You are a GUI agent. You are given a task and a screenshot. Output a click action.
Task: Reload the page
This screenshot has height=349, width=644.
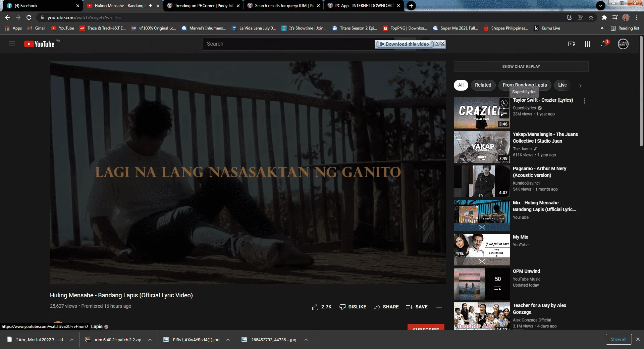(x=29, y=17)
